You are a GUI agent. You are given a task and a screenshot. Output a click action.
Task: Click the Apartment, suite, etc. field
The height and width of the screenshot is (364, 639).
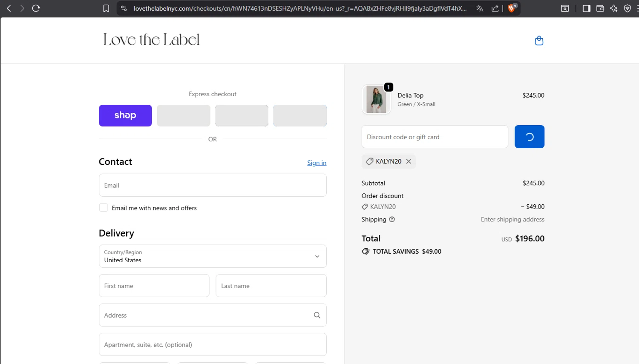(213, 344)
